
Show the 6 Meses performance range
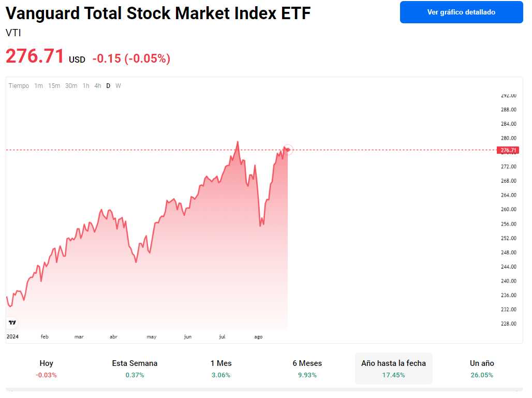click(x=307, y=368)
